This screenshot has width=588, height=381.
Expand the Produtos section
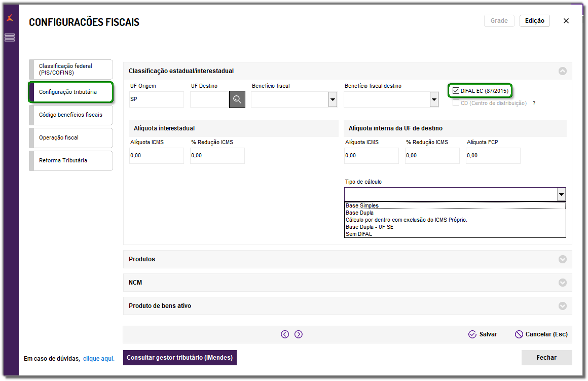click(x=562, y=259)
